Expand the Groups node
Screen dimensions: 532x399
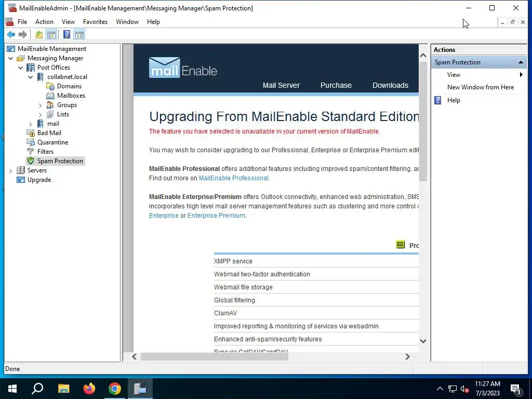41,105
